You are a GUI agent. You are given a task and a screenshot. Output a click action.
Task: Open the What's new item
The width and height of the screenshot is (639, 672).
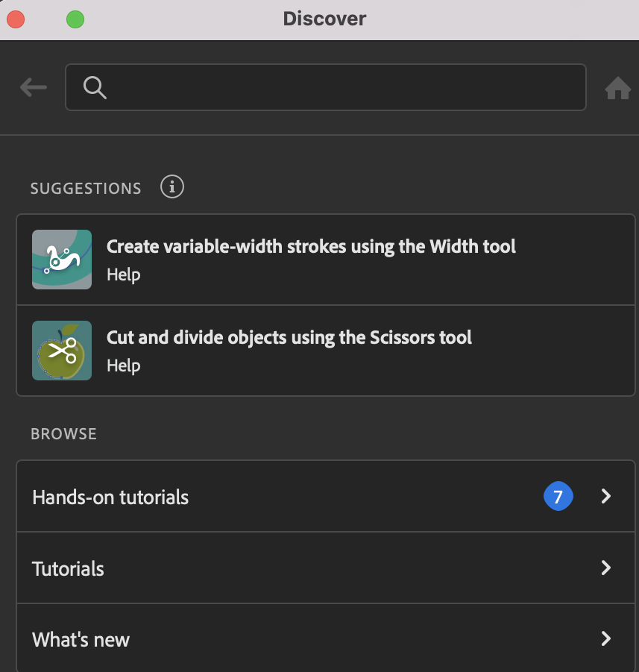pyautogui.click(x=81, y=639)
